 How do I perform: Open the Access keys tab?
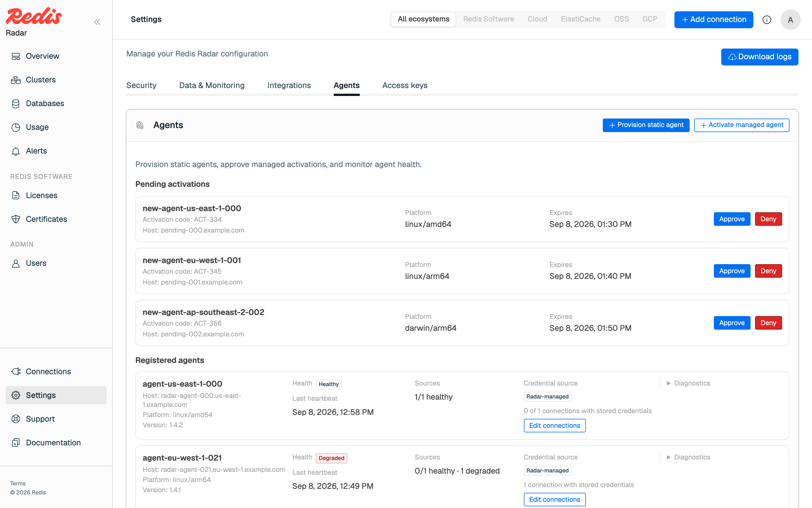coord(405,85)
